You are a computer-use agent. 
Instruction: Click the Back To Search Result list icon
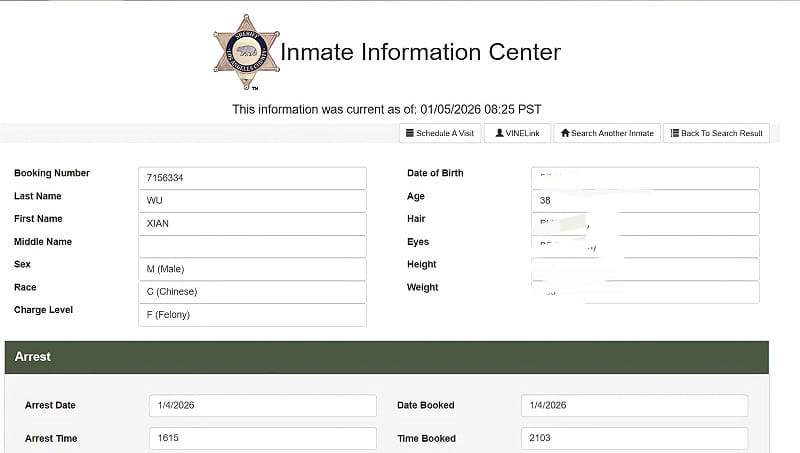(675, 133)
